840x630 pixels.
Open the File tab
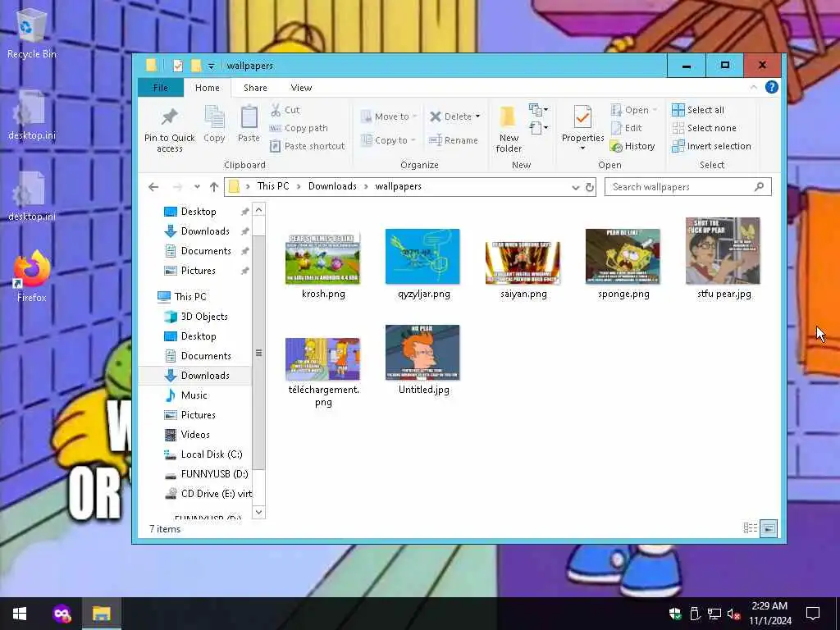click(x=161, y=88)
